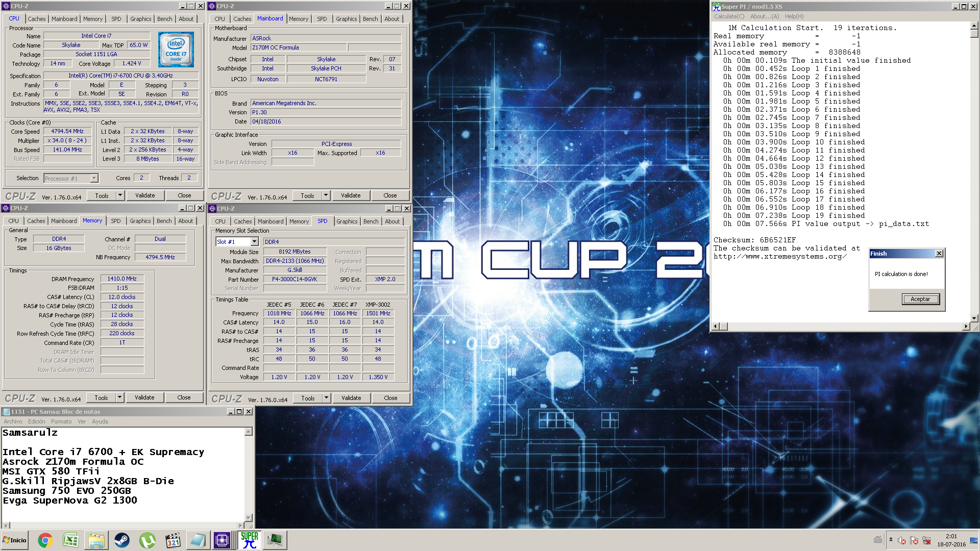Image resolution: width=980 pixels, height=551 pixels.
Task: Open Windows Explorer folder icon in taskbar
Action: (96, 540)
